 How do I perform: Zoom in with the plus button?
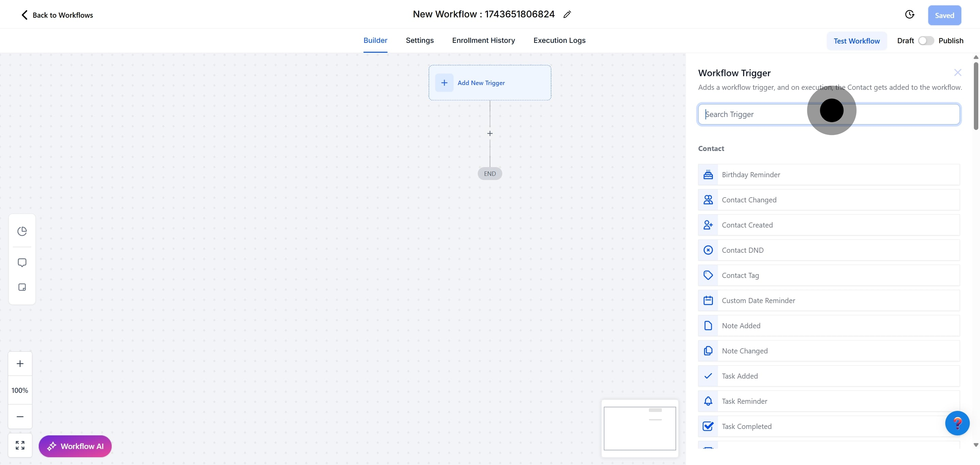[x=20, y=364]
